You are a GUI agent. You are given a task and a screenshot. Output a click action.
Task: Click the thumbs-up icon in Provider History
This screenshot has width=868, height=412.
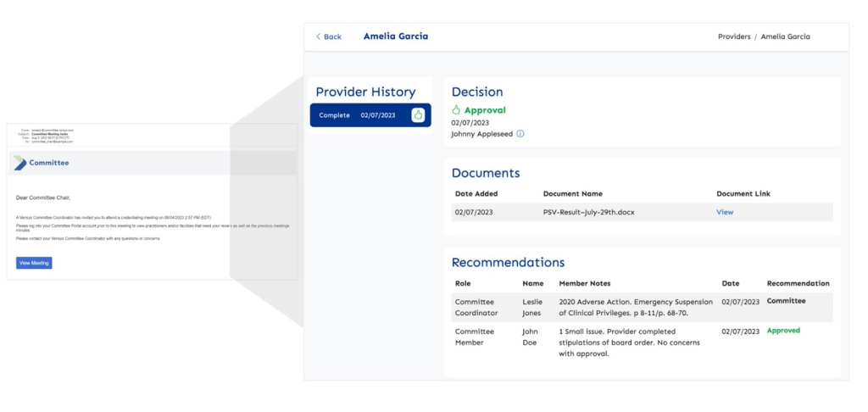[418, 115]
